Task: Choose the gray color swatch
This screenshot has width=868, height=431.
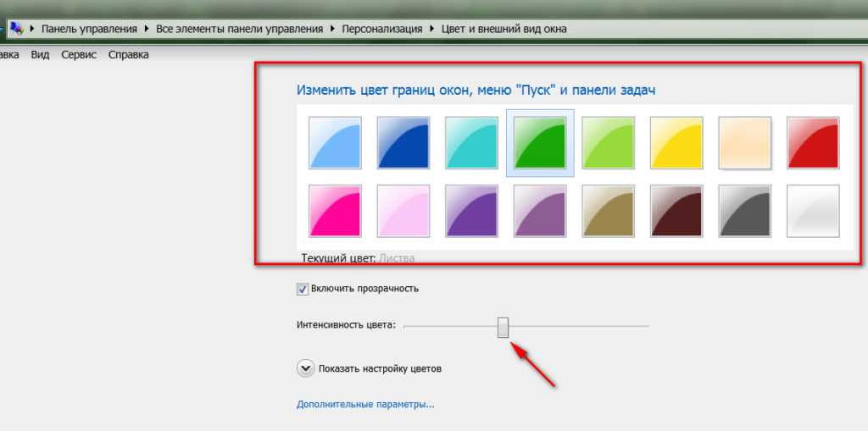Action: click(x=745, y=211)
